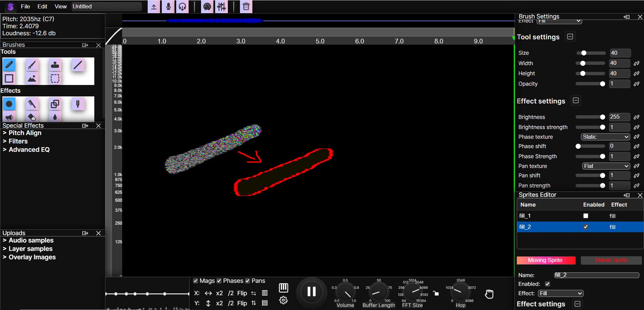Choose the Comb effect

[x=32, y=104]
